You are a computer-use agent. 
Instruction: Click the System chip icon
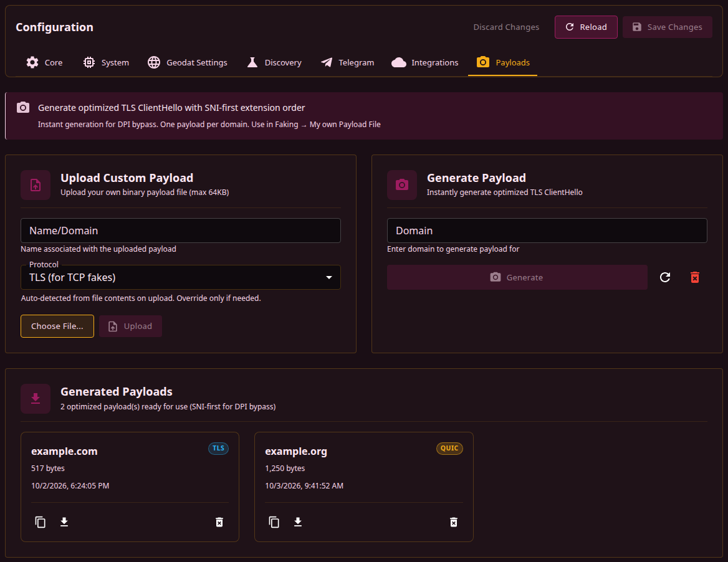pos(89,62)
